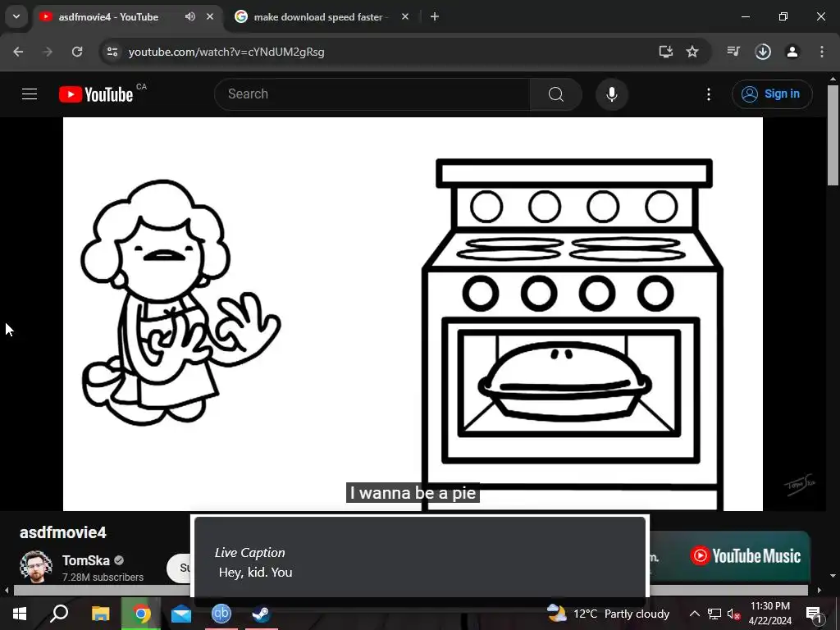Open File Explorer from the taskbar
The height and width of the screenshot is (630, 840).
click(x=100, y=614)
